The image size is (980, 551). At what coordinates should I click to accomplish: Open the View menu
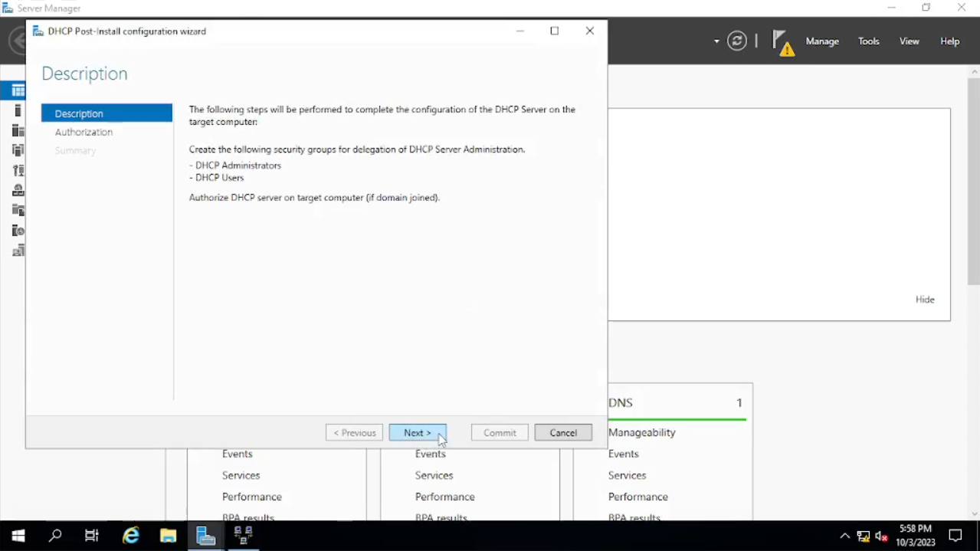(x=909, y=41)
